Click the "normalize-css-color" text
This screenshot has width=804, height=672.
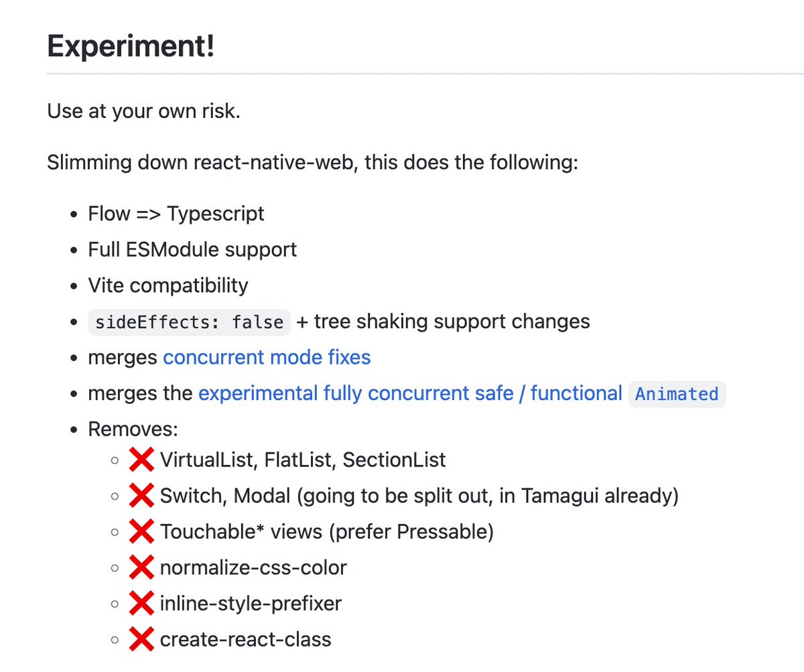253,568
